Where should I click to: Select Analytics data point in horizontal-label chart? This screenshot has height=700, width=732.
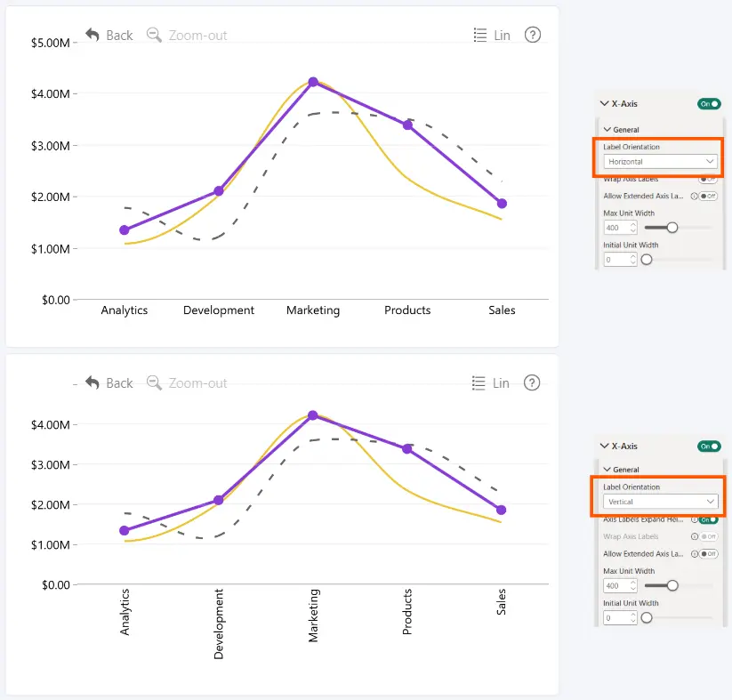click(125, 229)
